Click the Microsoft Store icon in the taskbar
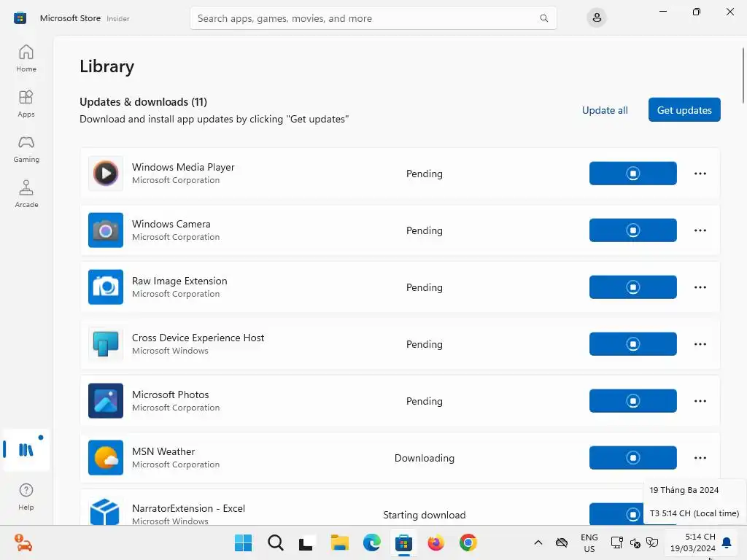The height and width of the screenshot is (560, 747). 403,542
